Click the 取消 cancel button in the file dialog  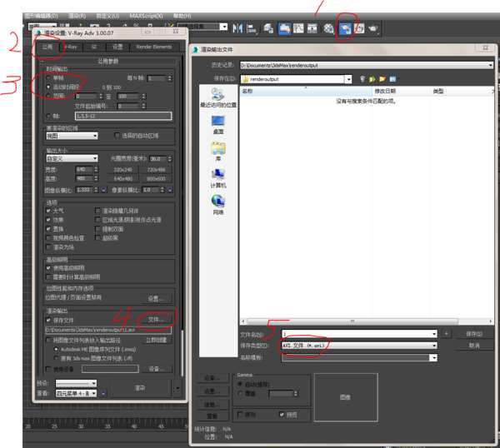coord(474,346)
